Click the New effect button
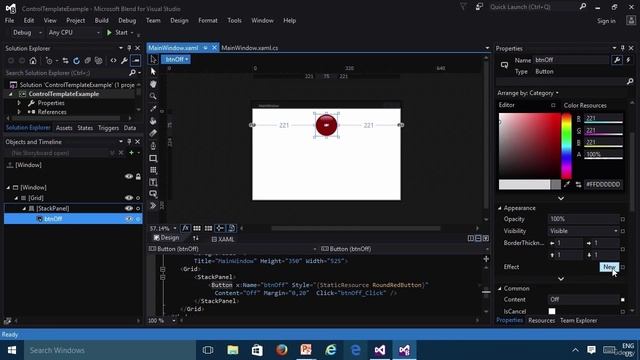Viewport: 640px width, 360px height. point(609,267)
